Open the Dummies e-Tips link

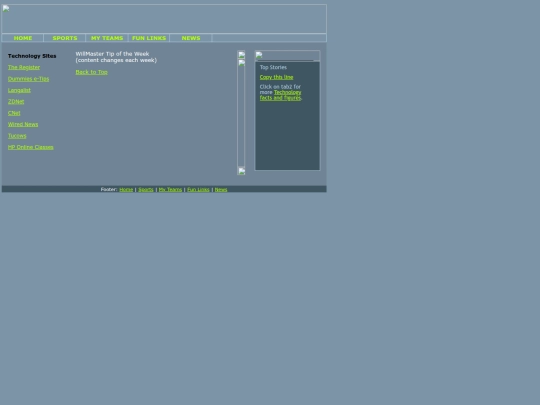point(28,79)
